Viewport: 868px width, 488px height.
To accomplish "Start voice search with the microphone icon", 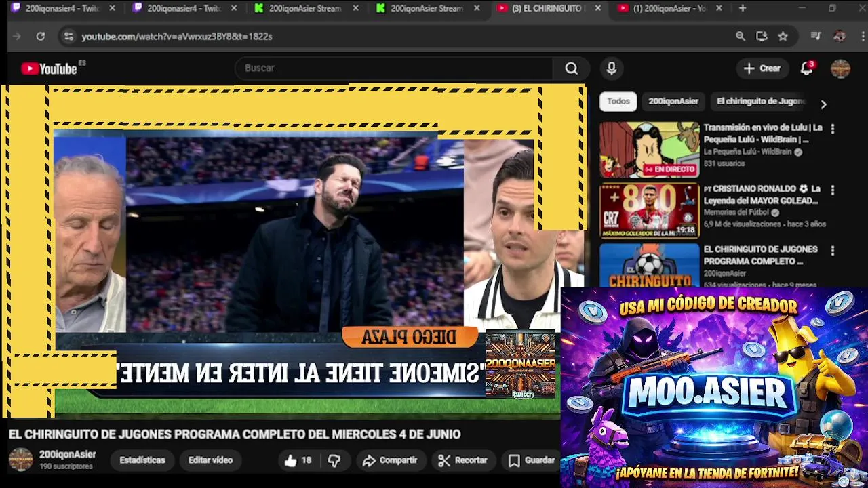I will 612,68.
